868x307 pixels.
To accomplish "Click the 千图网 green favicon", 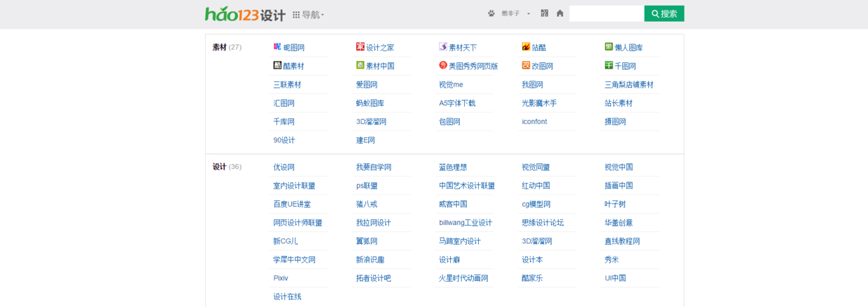I will tap(609, 65).
